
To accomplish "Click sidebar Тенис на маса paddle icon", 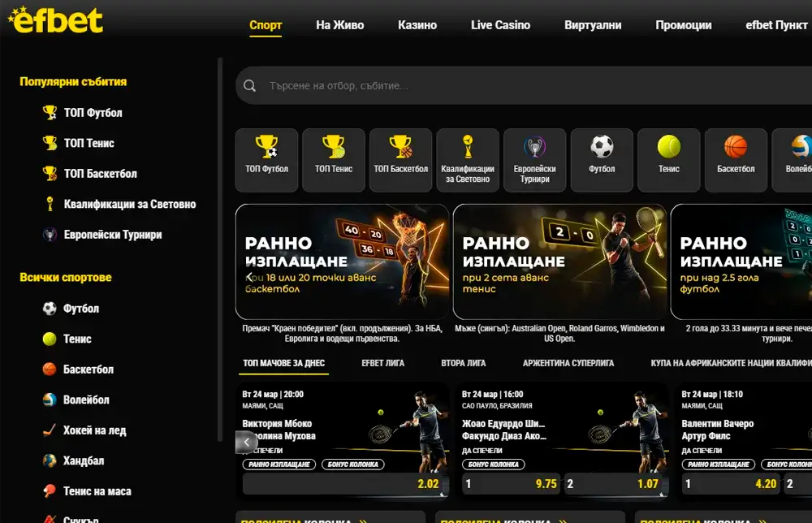I will [50, 491].
